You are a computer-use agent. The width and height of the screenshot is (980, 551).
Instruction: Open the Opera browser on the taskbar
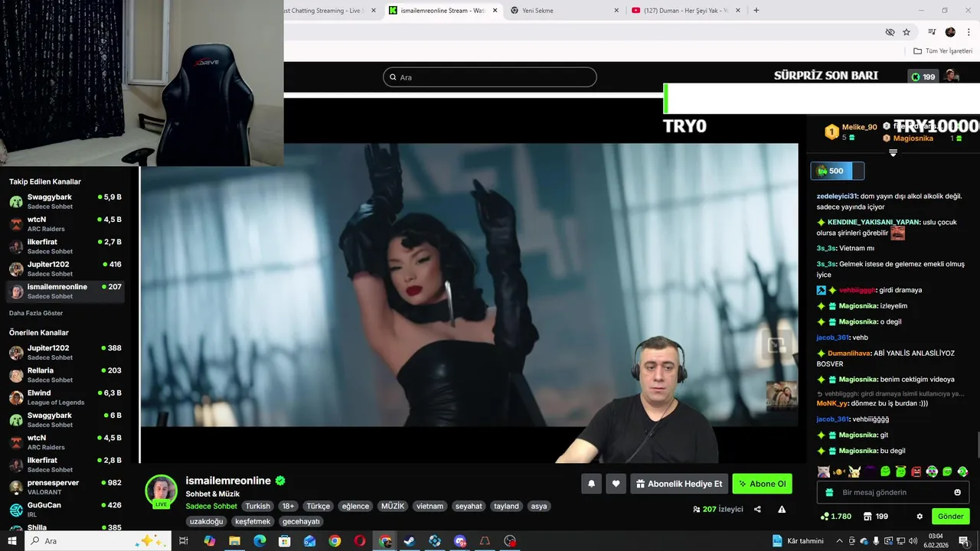click(x=360, y=541)
